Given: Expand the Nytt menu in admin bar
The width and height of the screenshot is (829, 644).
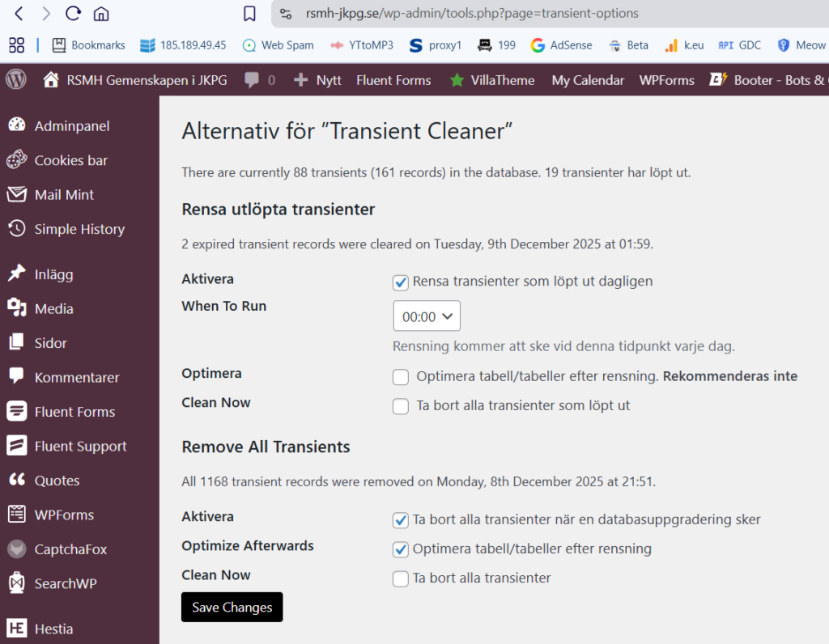Looking at the screenshot, I should [x=317, y=80].
